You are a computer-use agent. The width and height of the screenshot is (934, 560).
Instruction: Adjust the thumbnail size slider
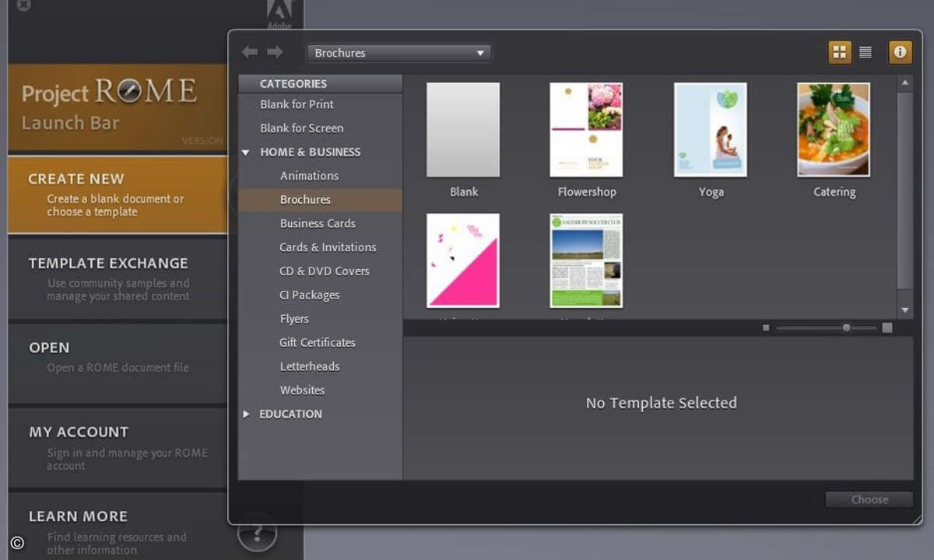tap(847, 328)
